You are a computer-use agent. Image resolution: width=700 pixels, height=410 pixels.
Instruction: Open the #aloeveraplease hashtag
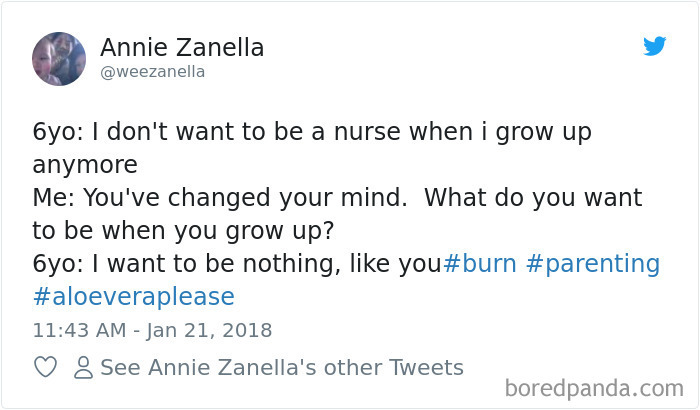(x=134, y=296)
